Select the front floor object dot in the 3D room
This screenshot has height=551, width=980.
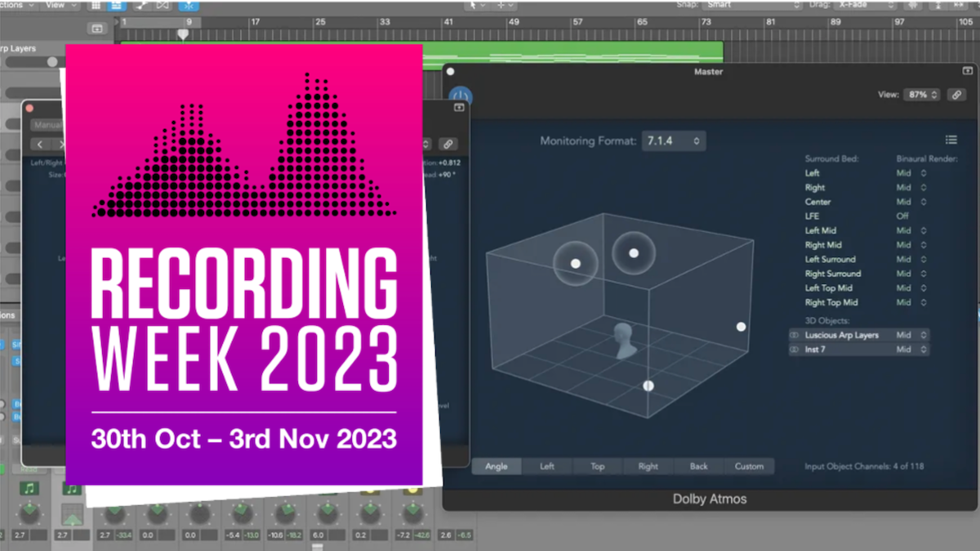(x=648, y=385)
